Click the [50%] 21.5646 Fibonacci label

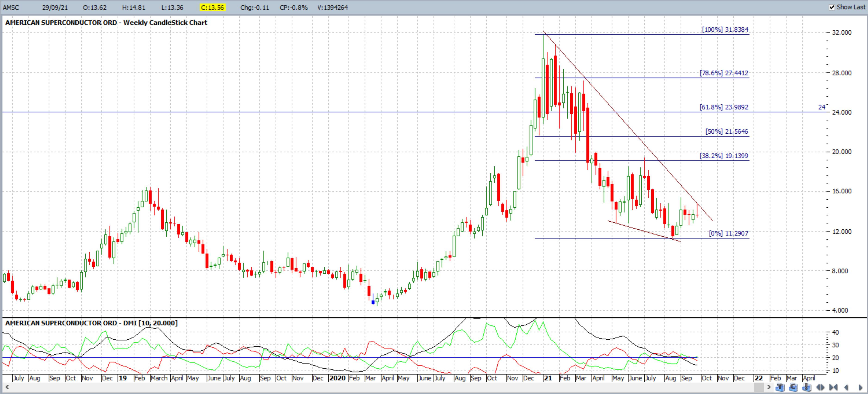[x=727, y=131]
